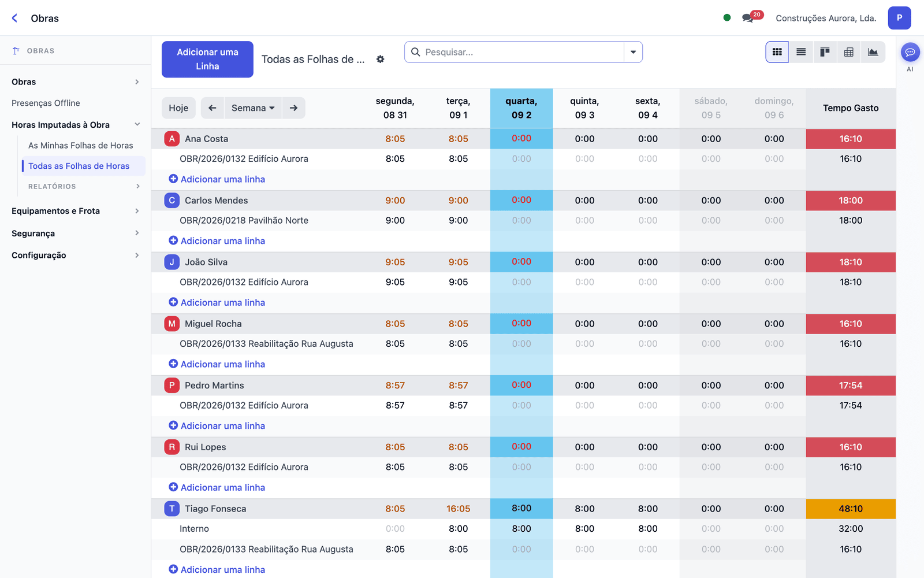Open the AI chat assistant
924x578 pixels.
[x=910, y=53]
